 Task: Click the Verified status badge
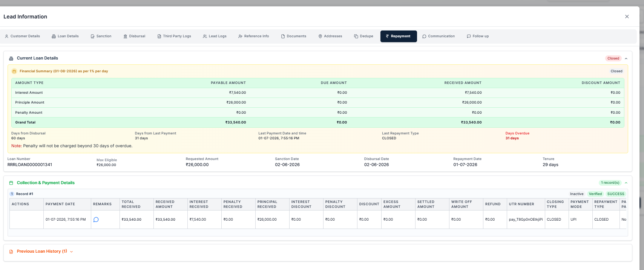595,194
